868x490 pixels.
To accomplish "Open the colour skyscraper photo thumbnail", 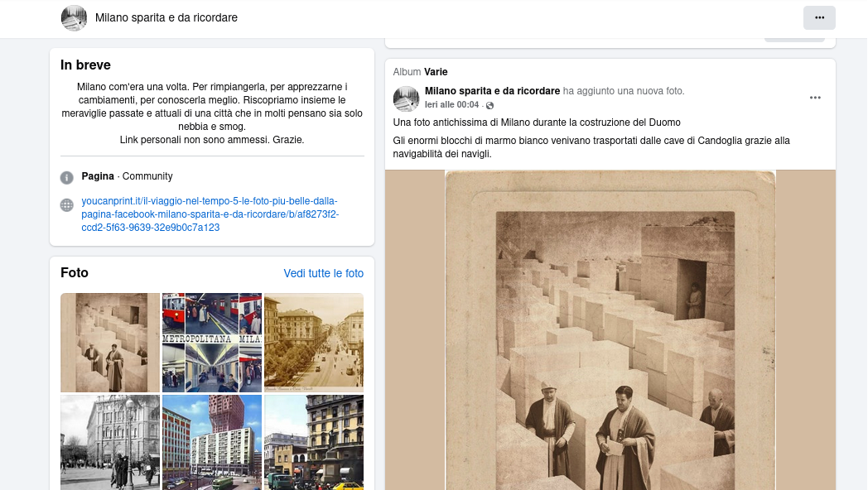I will pos(212,442).
